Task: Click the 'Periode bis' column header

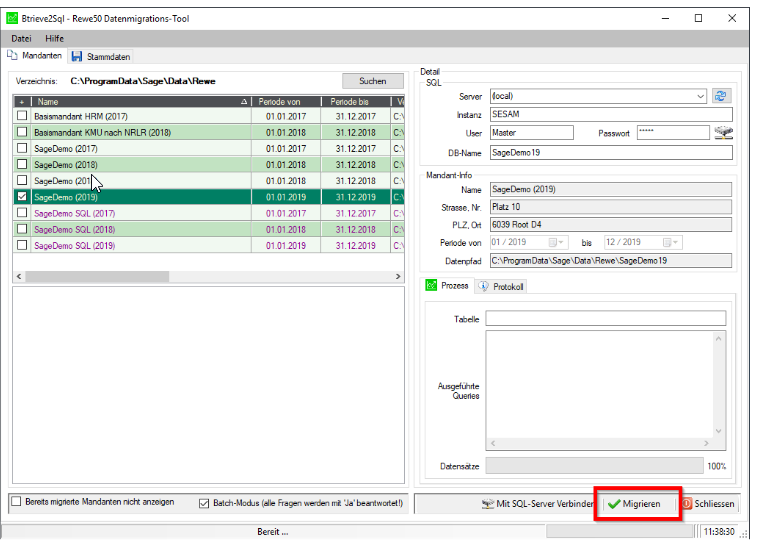Action: [356, 102]
